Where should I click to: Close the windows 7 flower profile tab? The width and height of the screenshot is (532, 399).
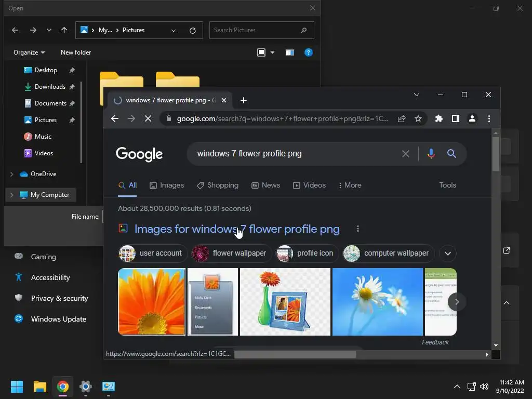coord(224,100)
